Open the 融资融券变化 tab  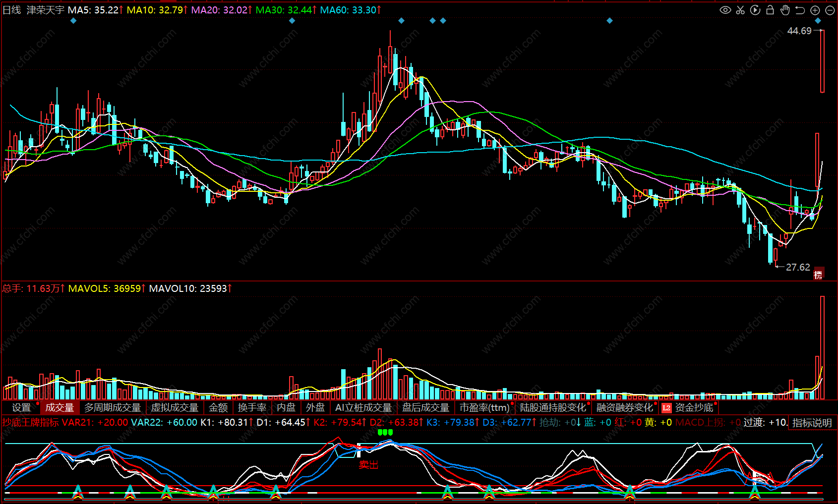click(x=625, y=407)
